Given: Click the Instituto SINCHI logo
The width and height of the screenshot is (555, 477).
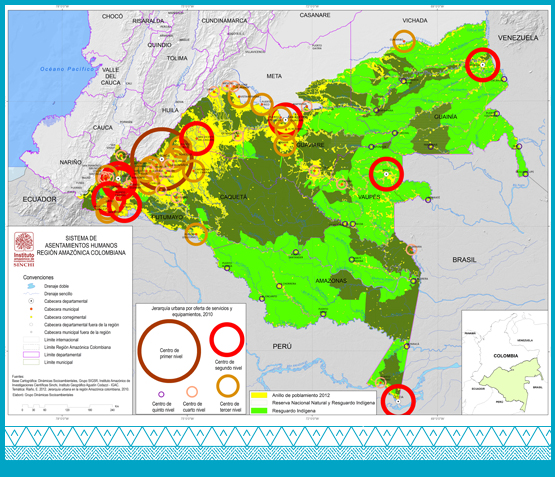Looking at the screenshot, I should (x=24, y=249).
